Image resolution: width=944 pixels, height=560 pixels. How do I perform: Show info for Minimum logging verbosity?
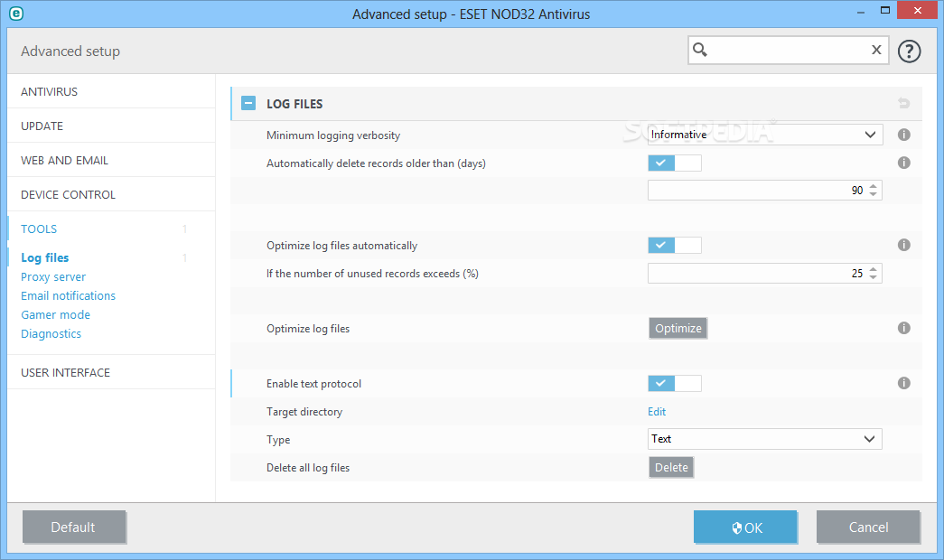point(903,135)
